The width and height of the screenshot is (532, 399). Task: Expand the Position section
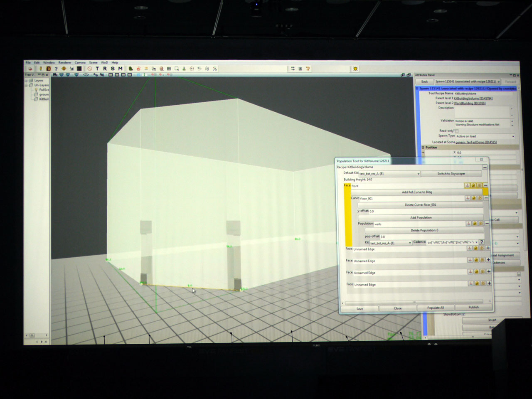pos(423,147)
